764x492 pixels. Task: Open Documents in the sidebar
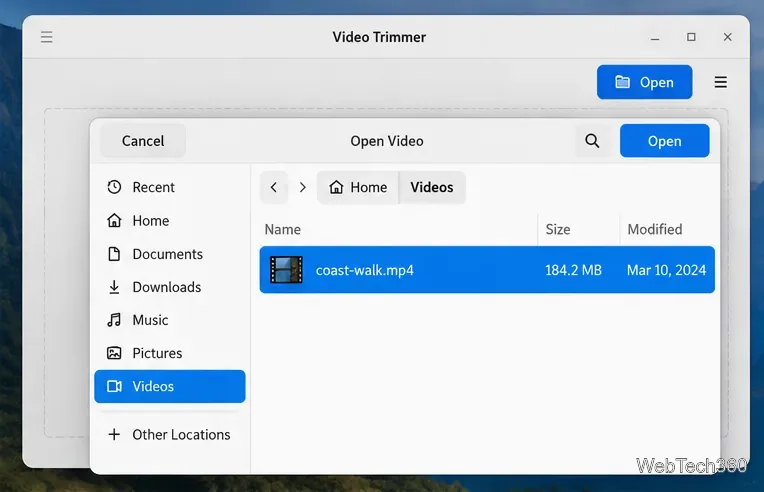(x=170, y=254)
